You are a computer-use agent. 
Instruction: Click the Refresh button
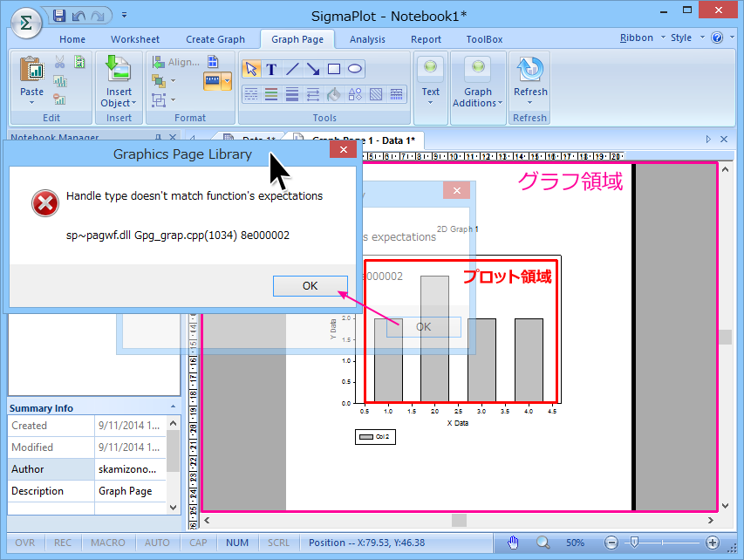pos(530,81)
